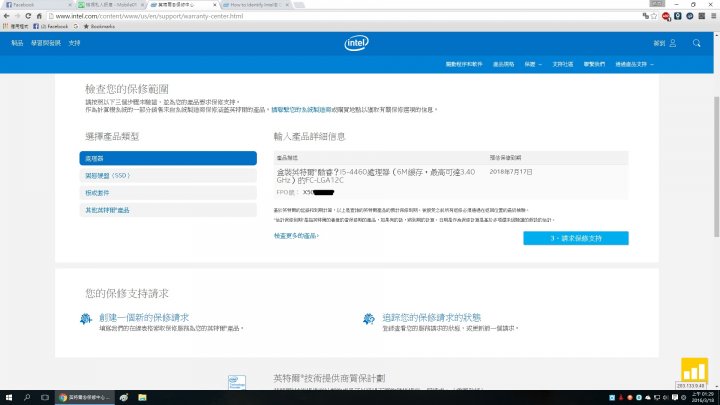Open the 製品 menu in the Intel header

[17, 43]
